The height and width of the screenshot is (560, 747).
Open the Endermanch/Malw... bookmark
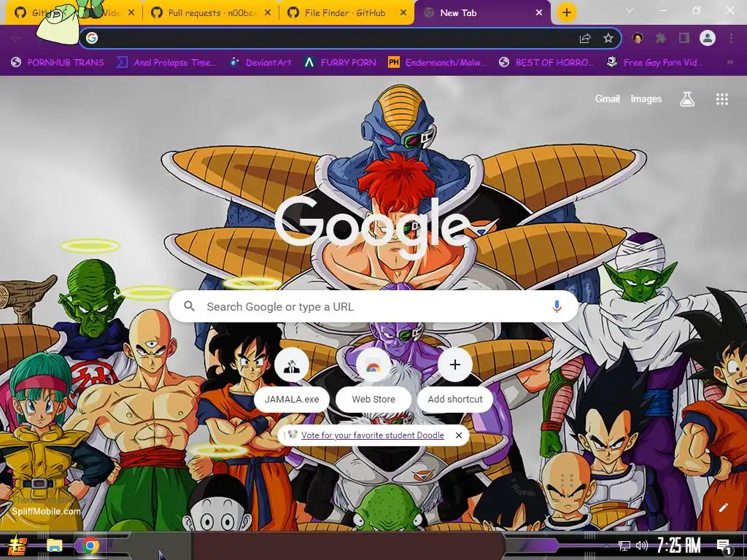[438, 63]
